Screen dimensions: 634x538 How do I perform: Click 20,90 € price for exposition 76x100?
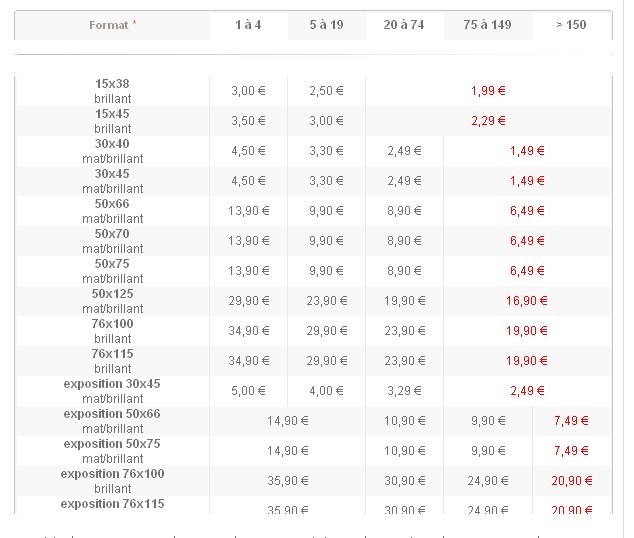pyautogui.click(x=572, y=481)
